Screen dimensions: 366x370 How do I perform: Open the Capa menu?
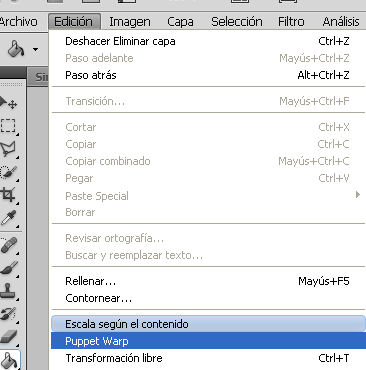tap(180, 22)
